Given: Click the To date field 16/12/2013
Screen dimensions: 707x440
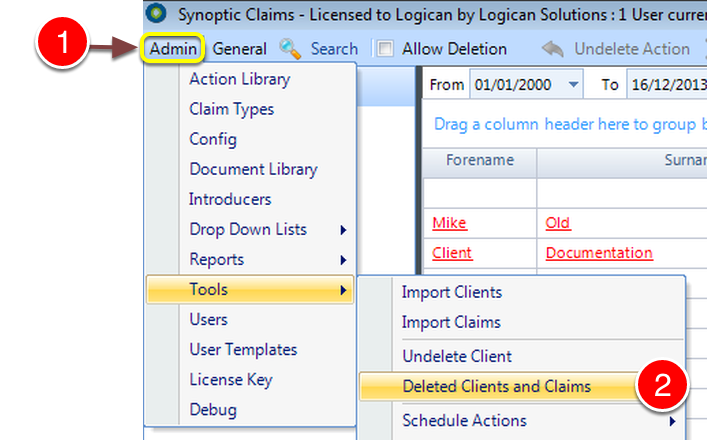Looking at the screenshot, I should tap(667, 84).
